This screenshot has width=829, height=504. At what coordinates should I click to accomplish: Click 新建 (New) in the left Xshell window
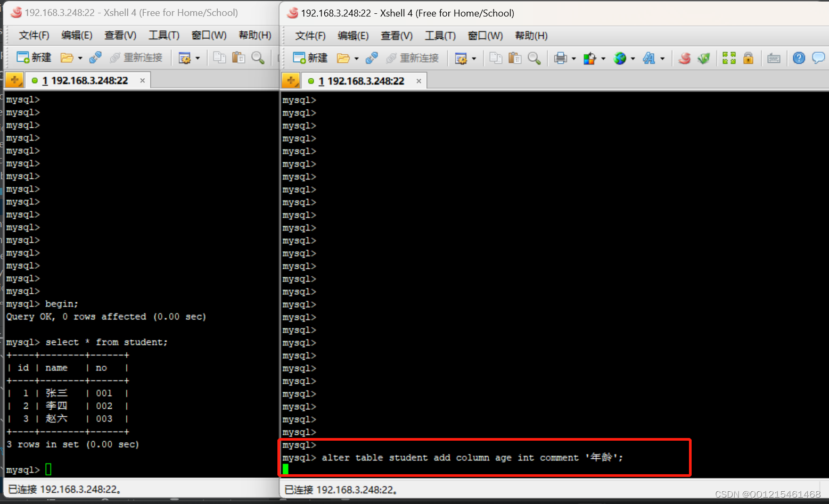click(34, 57)
